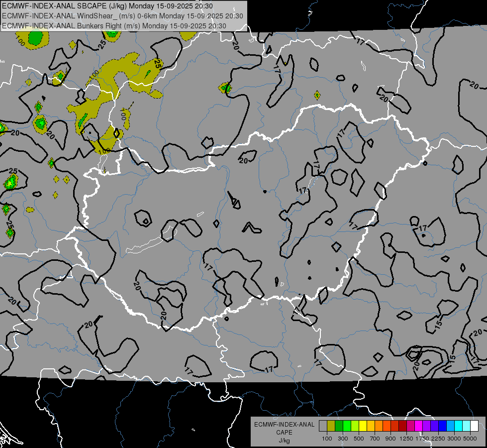
Task: Choose the indigo legend swatch
Action: coord(434,426)
